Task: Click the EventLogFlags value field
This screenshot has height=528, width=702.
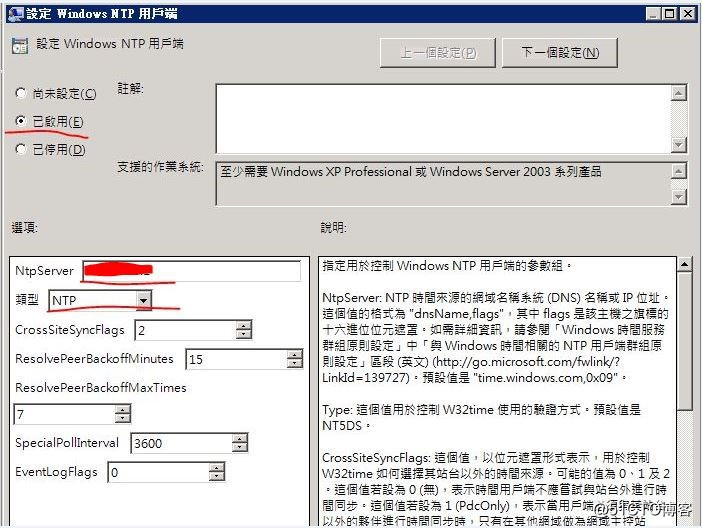Action: [158, 472]
